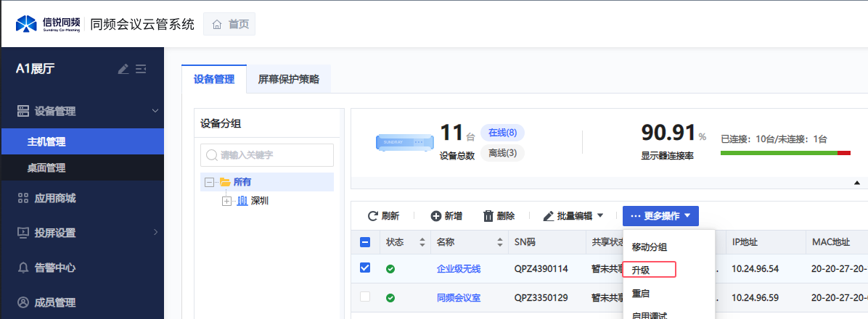Click the 删除 trash button
Image resolution: width=868 pixels, height=319 pixels.
point(499,215)
